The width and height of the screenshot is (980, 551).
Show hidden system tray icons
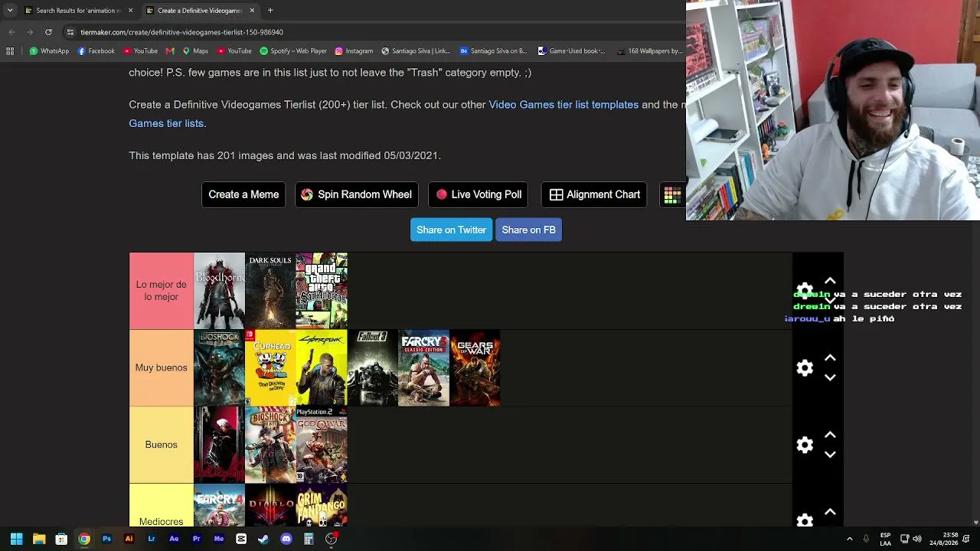[x=849, y=539]
